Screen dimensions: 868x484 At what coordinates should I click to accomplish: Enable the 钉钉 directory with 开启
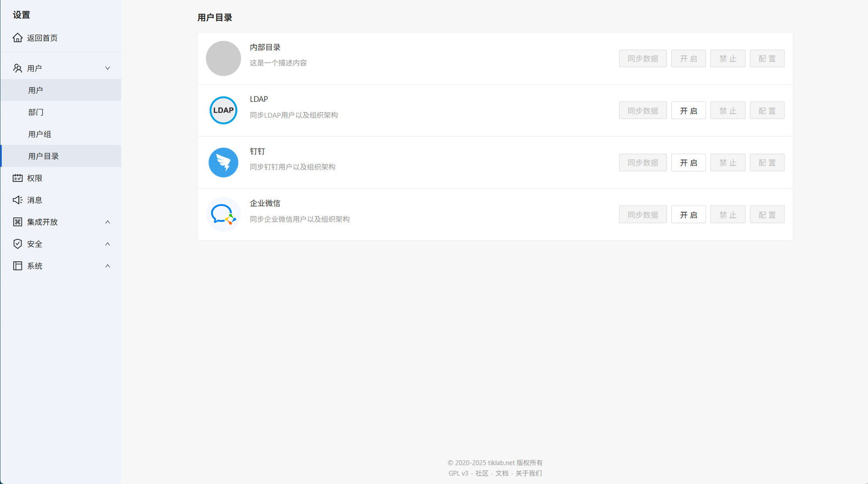(x=688, y=163)
